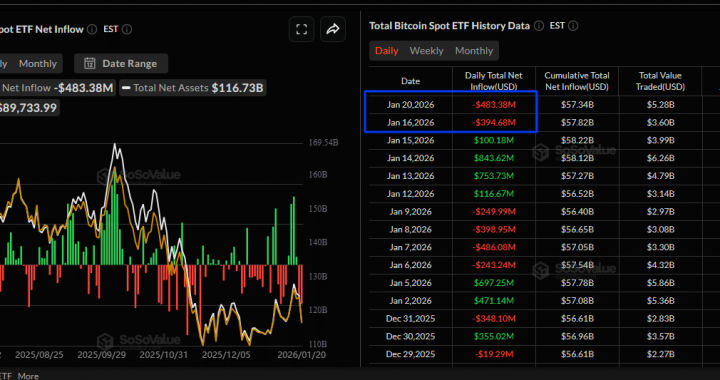Click the -$249.99M inflow cell
Screen dimensions: 720x380
tap(494, 212)
